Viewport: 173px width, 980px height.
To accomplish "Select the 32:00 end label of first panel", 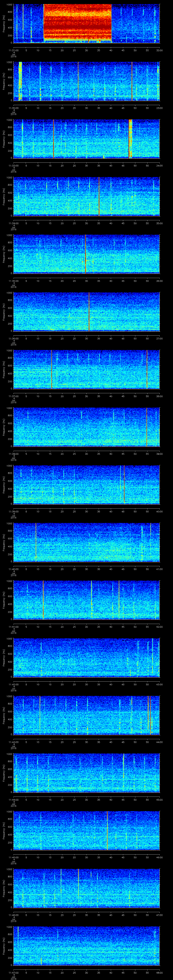I will [x=159, y=50].
